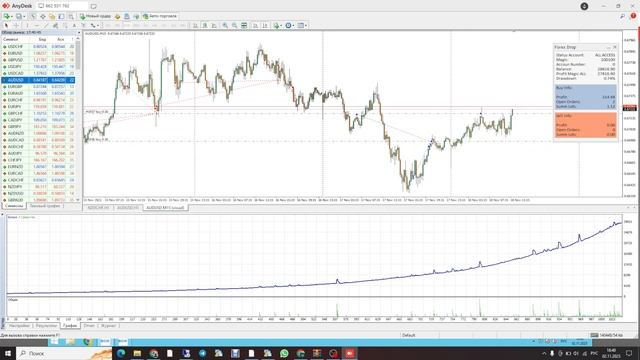Open the New Chart toolbar icon

pyautogui.click(x=7, y=16)
